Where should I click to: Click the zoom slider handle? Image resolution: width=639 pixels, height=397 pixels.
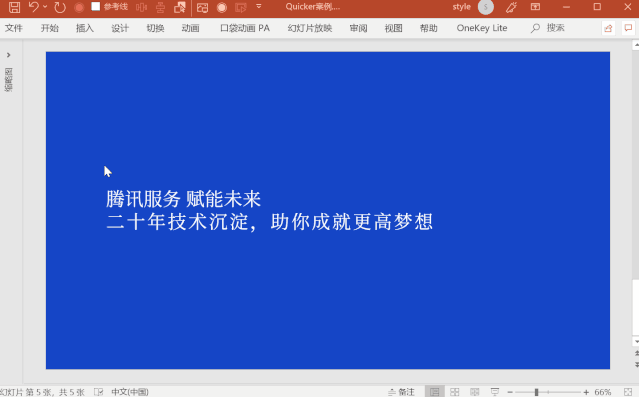tap(537, 392)
